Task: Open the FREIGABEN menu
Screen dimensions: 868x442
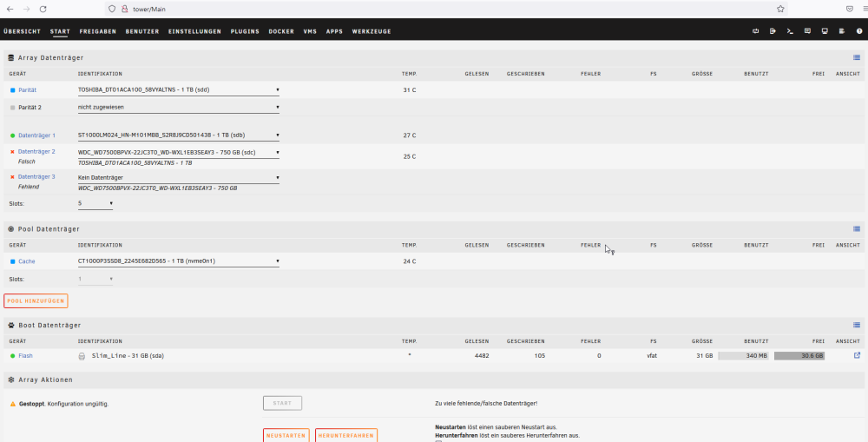Action: point(98,31)
